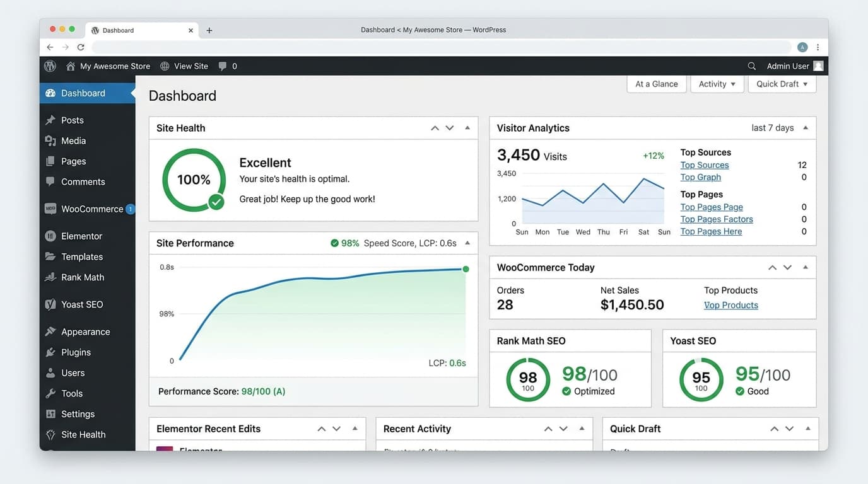Collapse the Visitor Analytics widget

(806, 128)
